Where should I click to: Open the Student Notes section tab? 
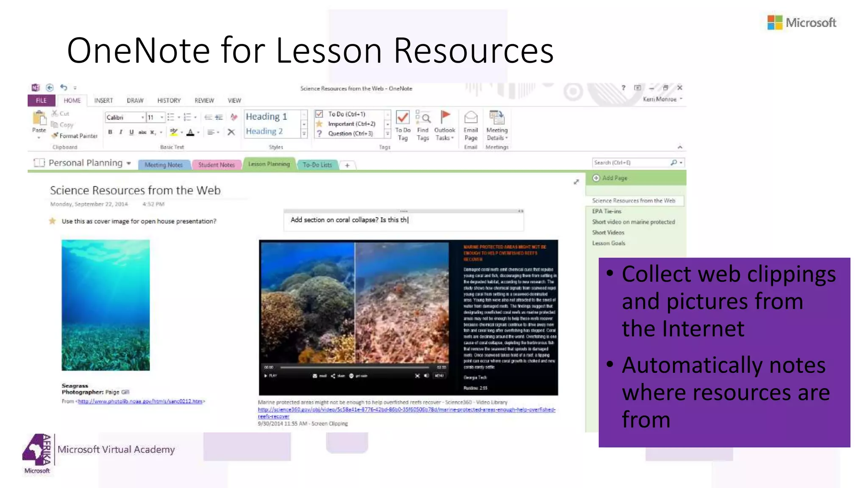point(217,165)
